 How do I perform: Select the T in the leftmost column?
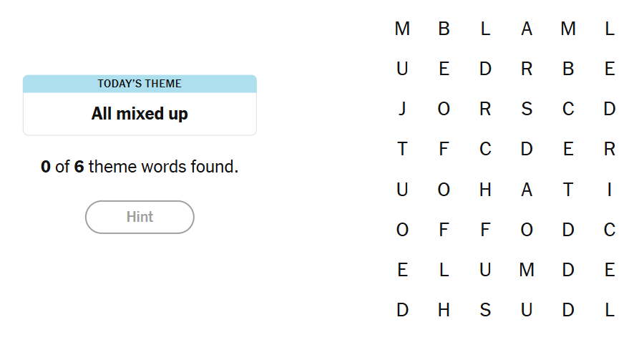[x=402, y=150]
